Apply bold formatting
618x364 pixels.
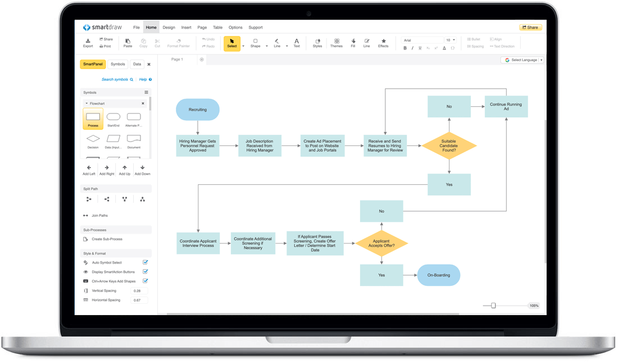pos(405,48)
